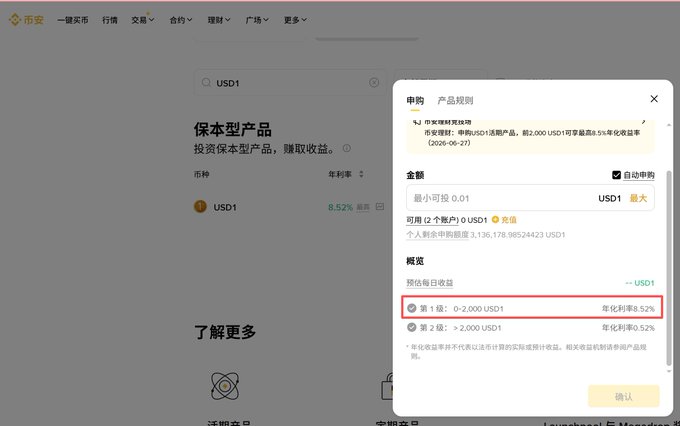The width and height of the screenshot is (680, 426).
Task: Click the 币种 column header
Action: click(201, 174)
